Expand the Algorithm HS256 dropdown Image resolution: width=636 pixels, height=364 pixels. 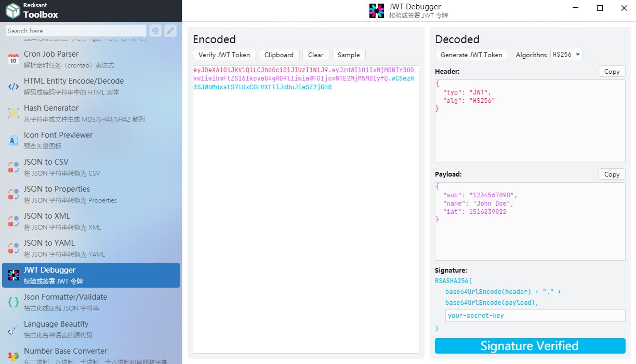(x=566, y=55)
